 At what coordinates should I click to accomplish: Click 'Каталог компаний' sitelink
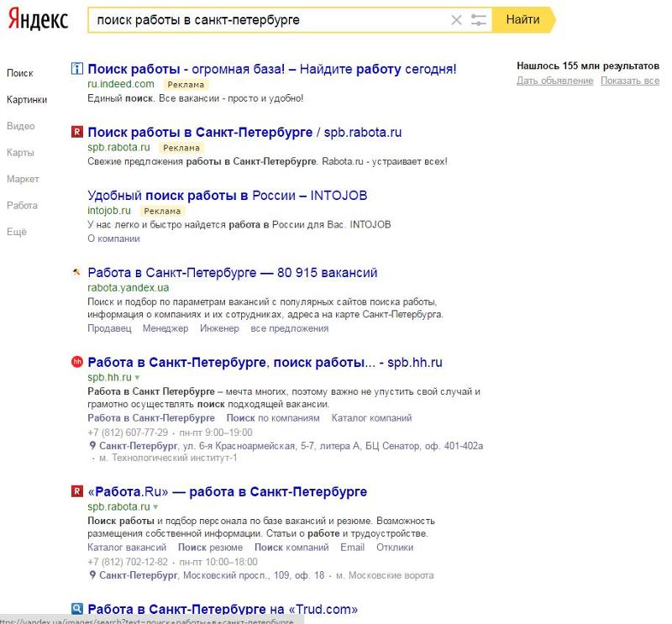(x=371, y=418)
